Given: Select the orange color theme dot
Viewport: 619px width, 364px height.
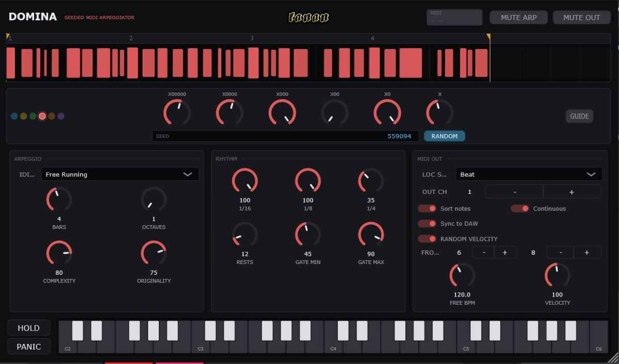Looking at the screenshot, I should coord(52,116).
